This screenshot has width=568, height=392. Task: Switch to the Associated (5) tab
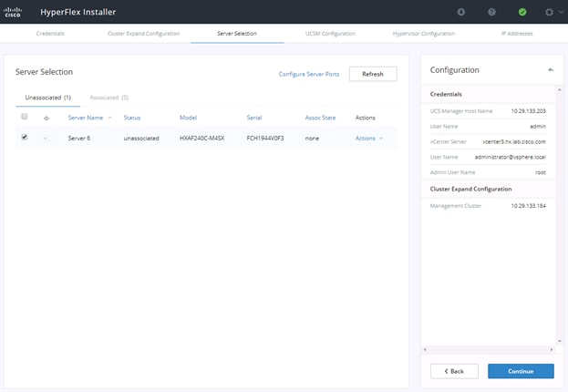click(x=109, y=98)
